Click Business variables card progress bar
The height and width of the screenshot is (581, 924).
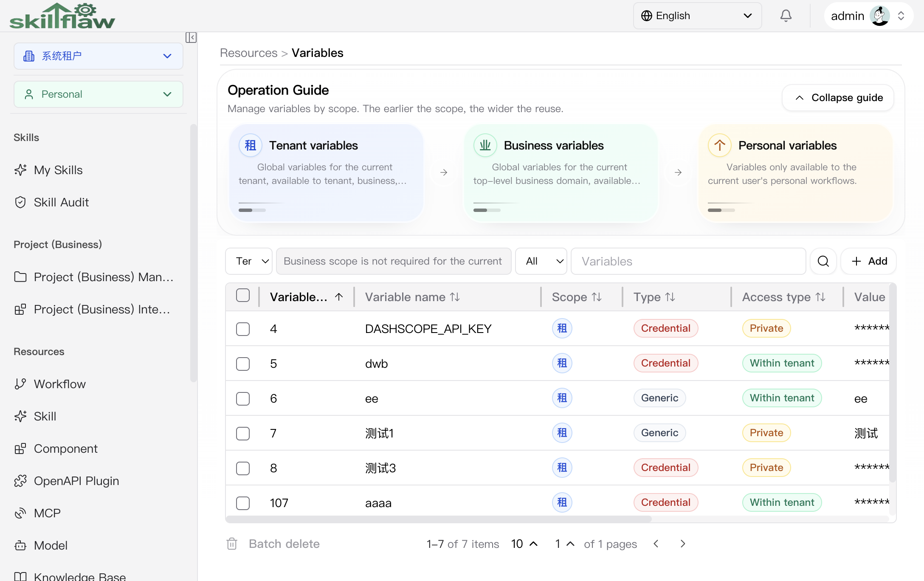[x=487, y=210]
